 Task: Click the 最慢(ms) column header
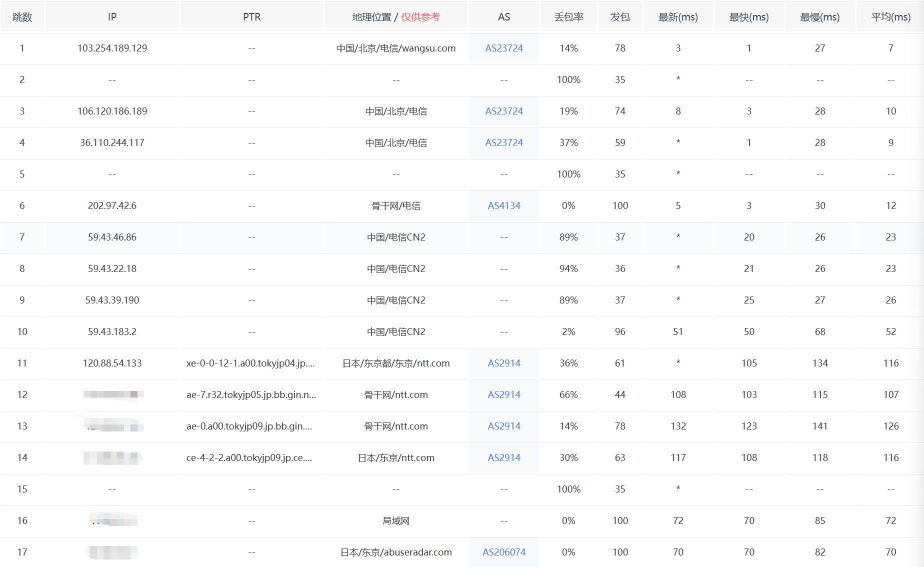point(820,17)
